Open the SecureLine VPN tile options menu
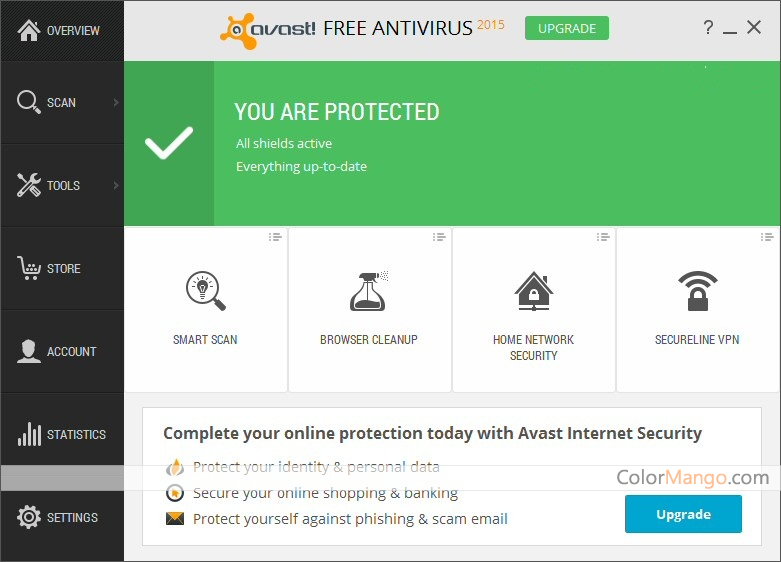 (x=767, y=237)
